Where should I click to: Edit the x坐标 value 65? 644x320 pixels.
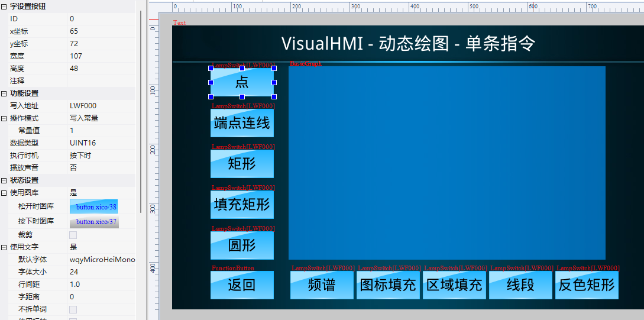coord(102,31)
